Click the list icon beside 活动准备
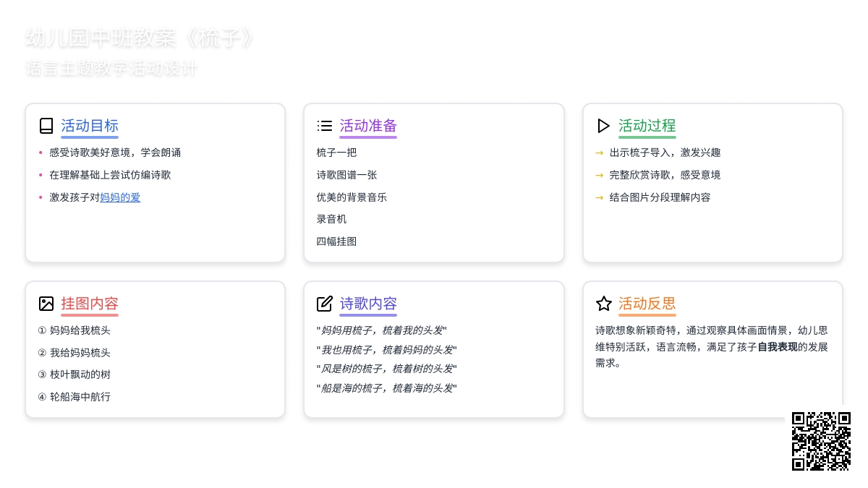Image resolution: width=868 pixels, height=488 pixels. click(325, 126)
